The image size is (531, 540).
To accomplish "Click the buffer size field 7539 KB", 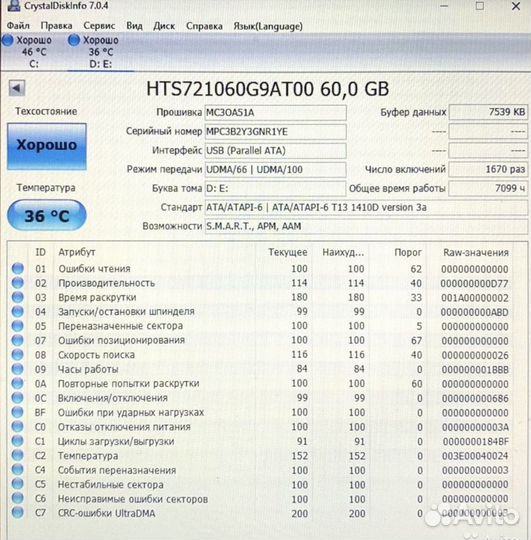I will [488, 112].
